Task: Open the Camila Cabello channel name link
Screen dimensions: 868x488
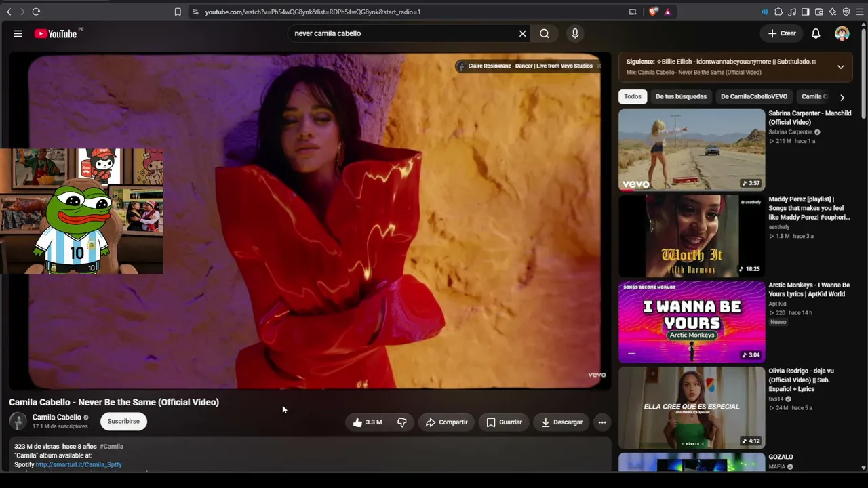Action: click(x=57, y=418)
